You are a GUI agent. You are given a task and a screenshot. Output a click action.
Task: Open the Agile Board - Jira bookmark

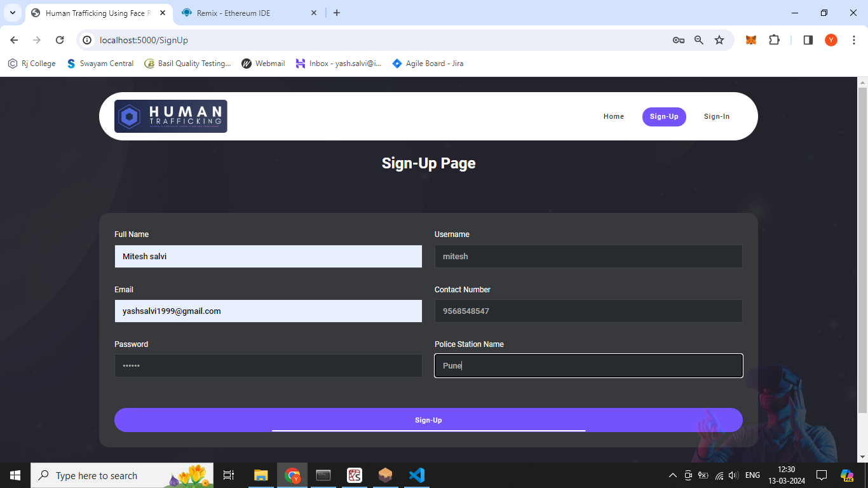428,64
